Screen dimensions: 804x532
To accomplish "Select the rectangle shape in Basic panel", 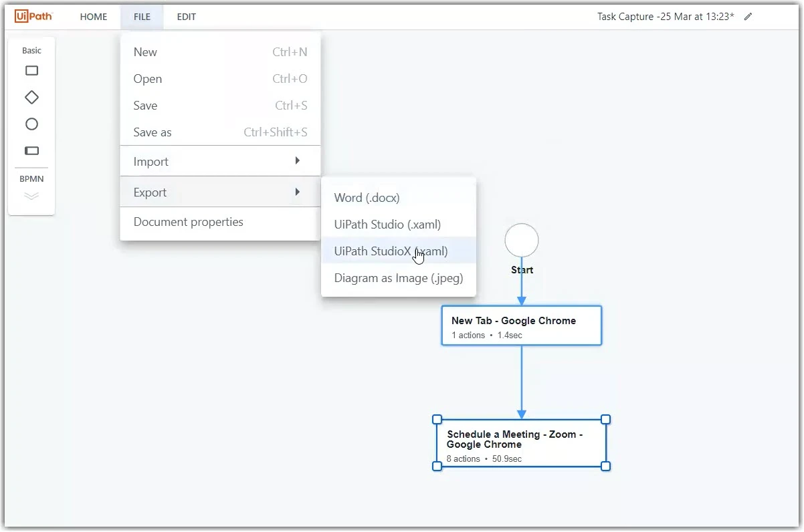I will point(31,71).
